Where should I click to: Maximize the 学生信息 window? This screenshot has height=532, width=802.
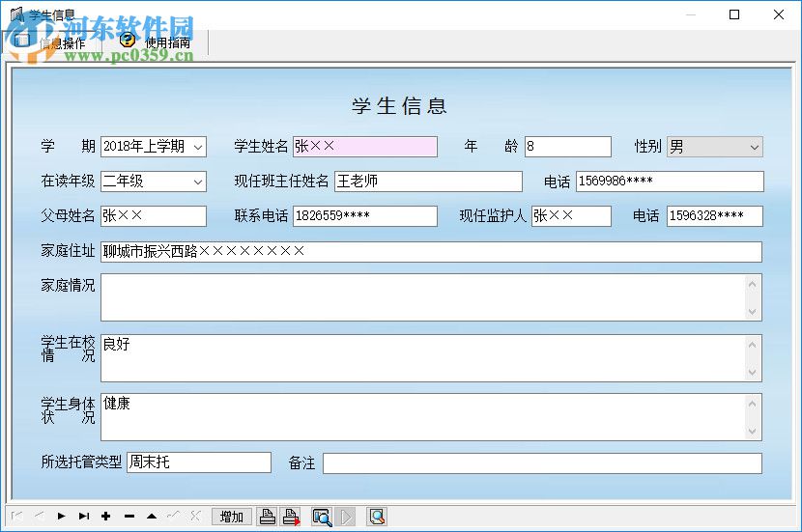click(734, 14)
